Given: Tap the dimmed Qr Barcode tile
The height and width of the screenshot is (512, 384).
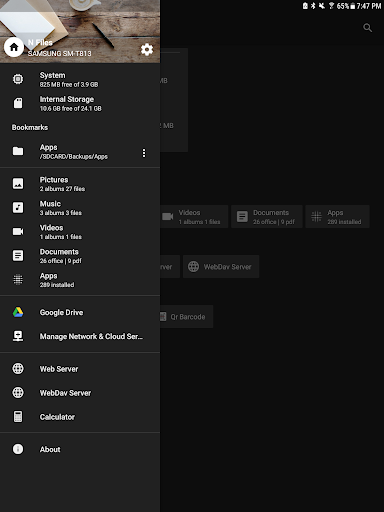Looking at the screenshot, I should click(x=186, y=317).
